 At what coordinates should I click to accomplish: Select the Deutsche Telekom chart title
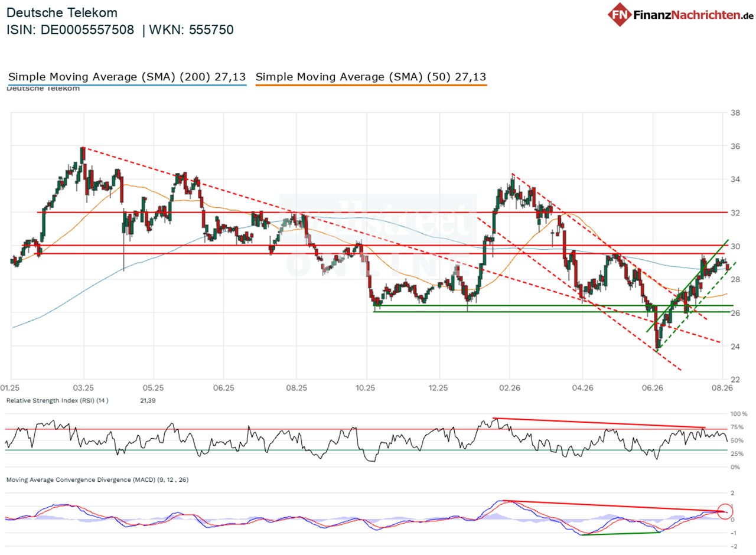61,12
